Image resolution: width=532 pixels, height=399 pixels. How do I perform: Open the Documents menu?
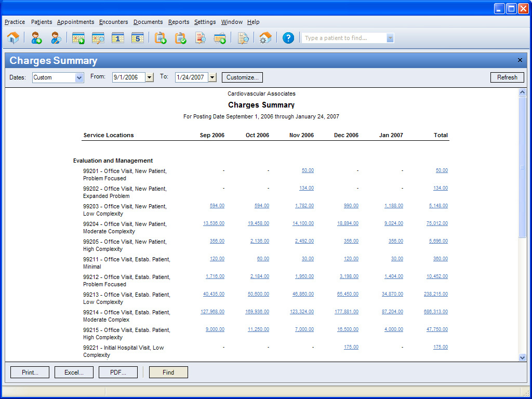click(148, 22)
